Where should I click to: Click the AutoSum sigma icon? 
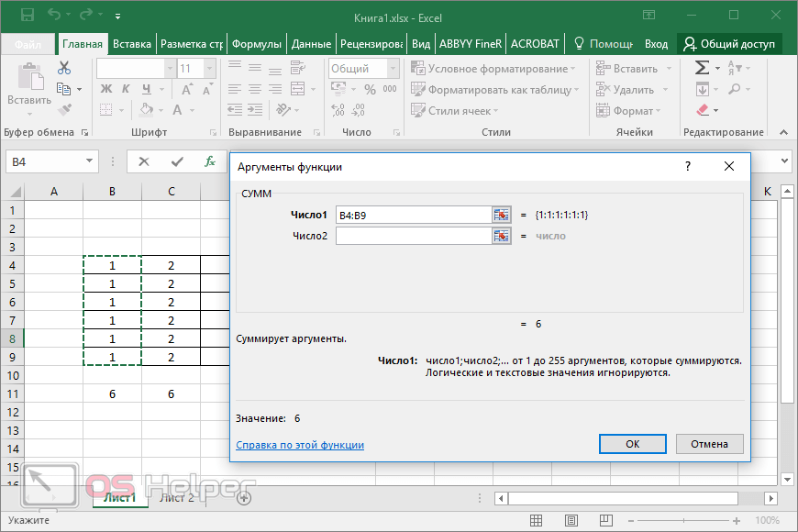(x=702, y=68)
